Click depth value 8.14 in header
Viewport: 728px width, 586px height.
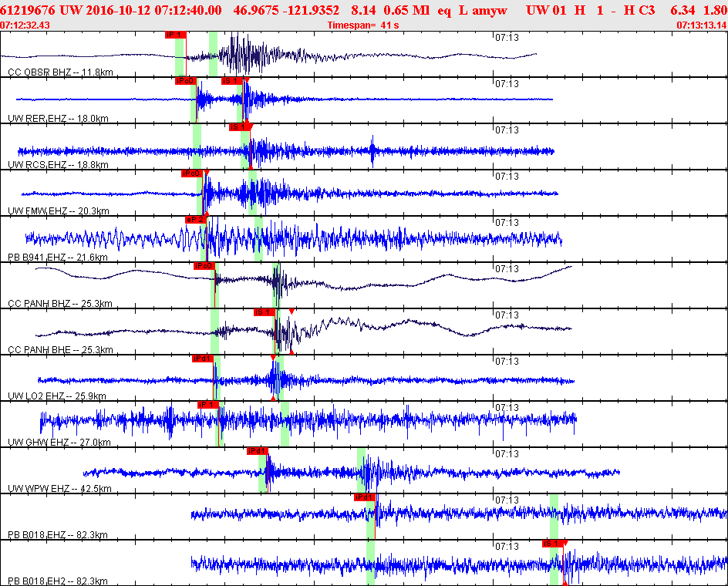tap(363, 10)
